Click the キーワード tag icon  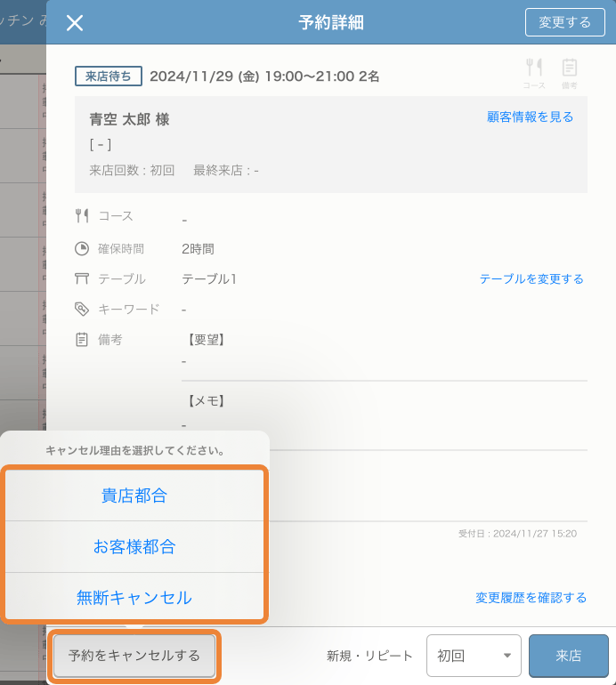[x=82, y=310]
